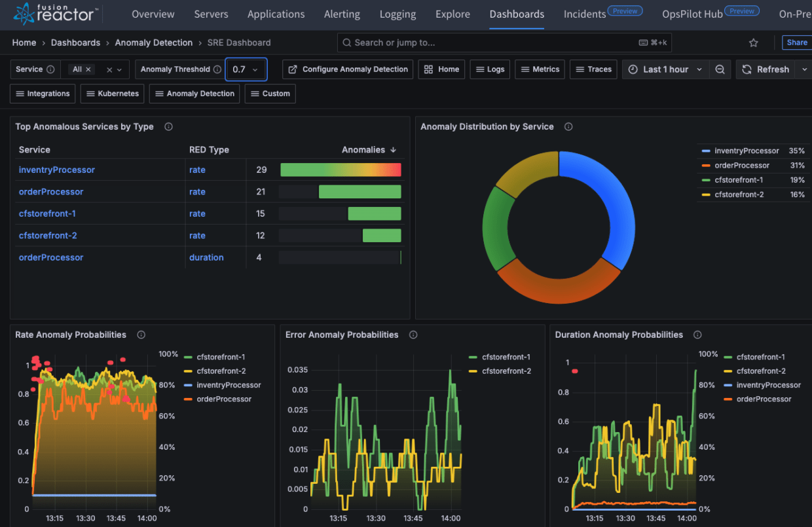
Task: Switch to the Dashboards navigation item
Action: [517, 14]
